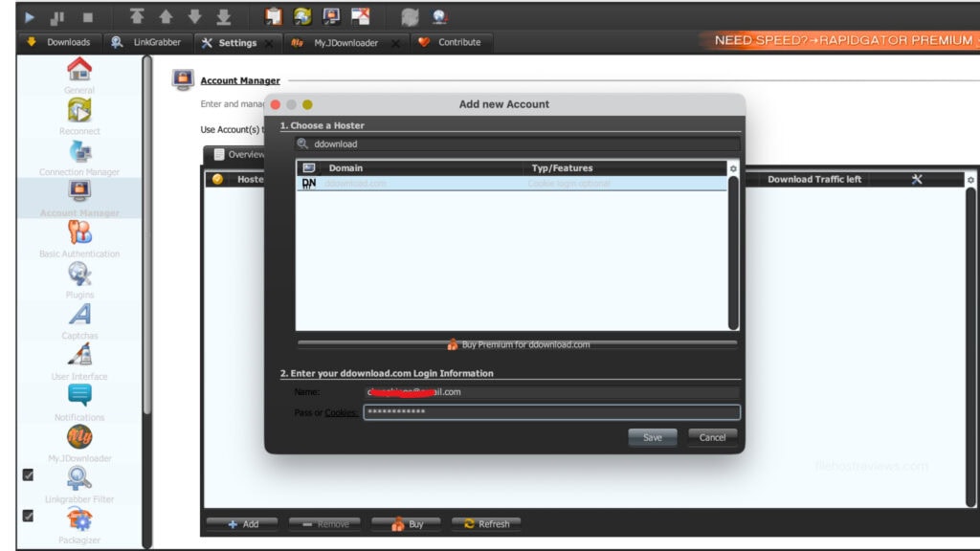Screen dimensions: 980x551
Task: Open accounts table column settings gear
Action: (x=970, y=180)
